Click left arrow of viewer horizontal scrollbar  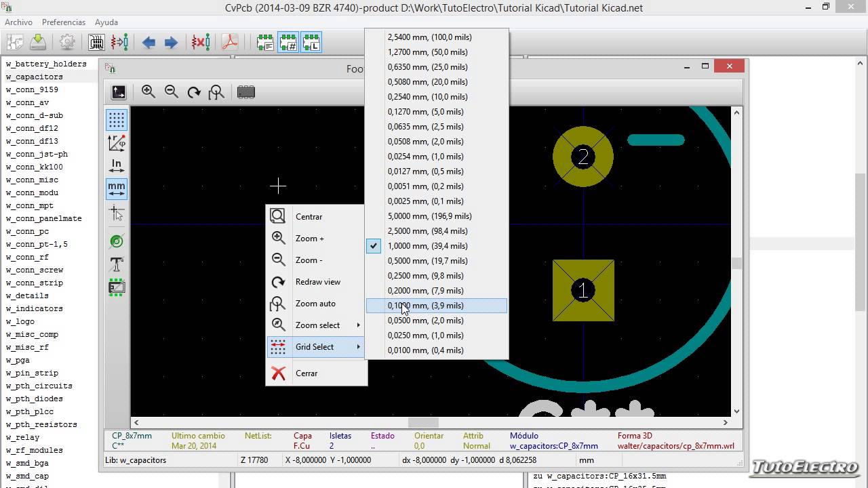pyautogui.click(x=136, y=422)
